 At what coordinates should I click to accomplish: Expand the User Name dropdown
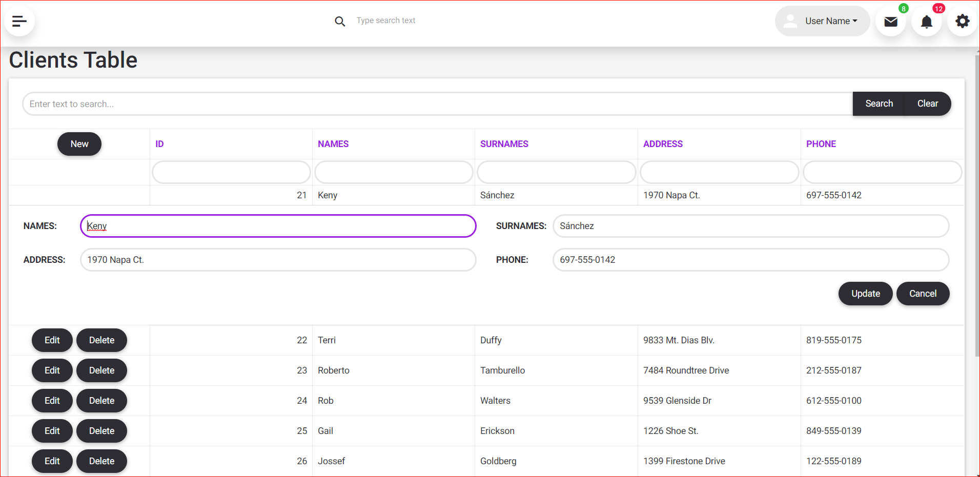point(831,21)
